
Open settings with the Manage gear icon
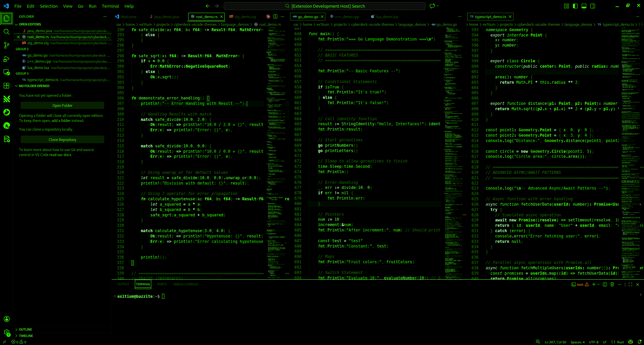[7, 332]
